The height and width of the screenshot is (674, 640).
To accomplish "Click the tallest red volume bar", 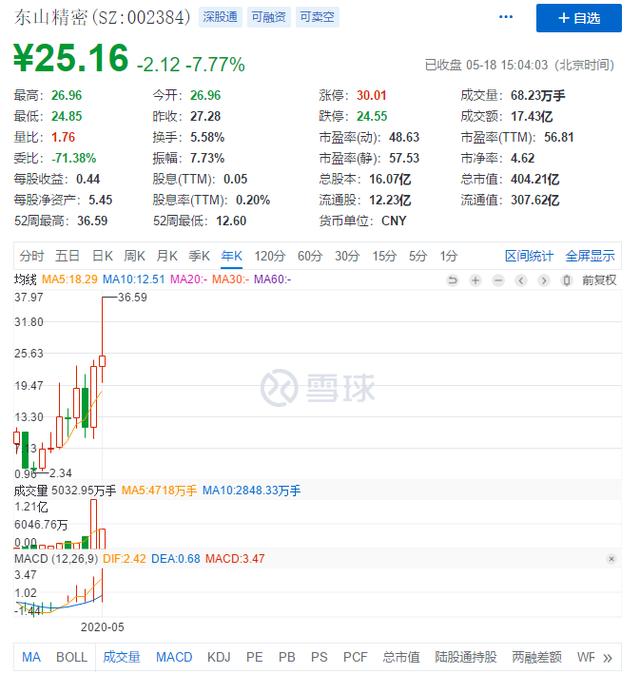I will click(94, 524).
